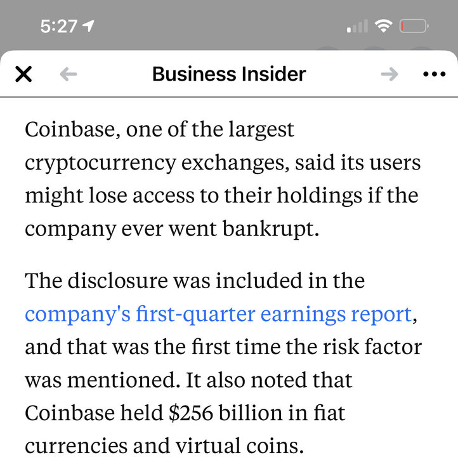This screenshot has width=458, height=476.
Task: Tap the cellular signal bars icon
Action: tap(357, 27)
